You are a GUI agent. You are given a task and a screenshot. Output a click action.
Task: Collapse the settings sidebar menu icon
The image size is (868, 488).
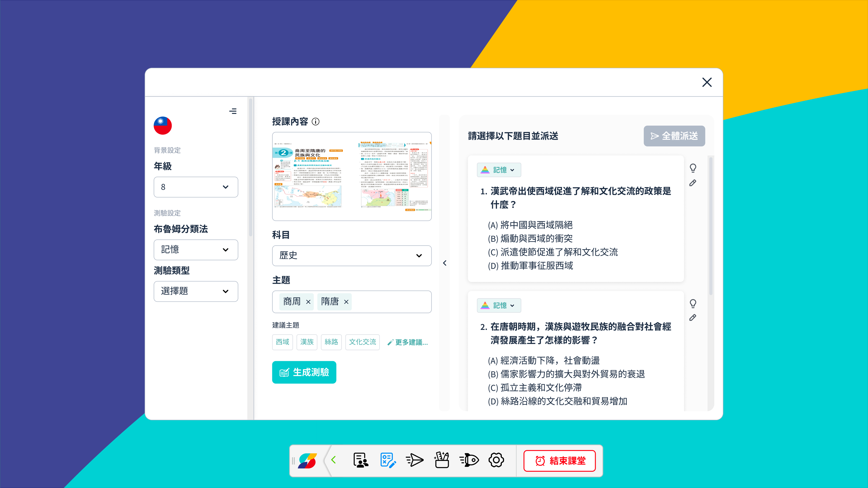(x=233, y=111)
